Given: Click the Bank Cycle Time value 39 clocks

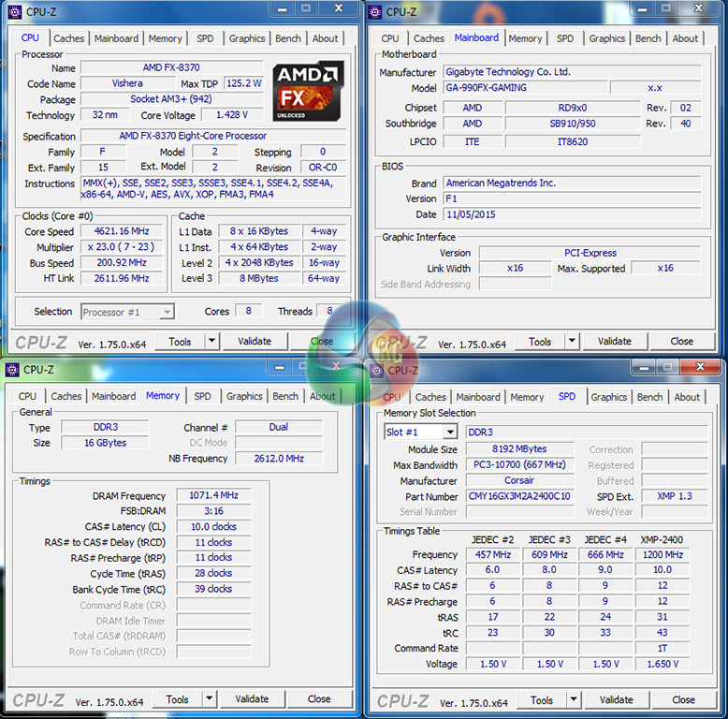Looking at the screenshot, I should pyautogui.click(x=213, y=589).
